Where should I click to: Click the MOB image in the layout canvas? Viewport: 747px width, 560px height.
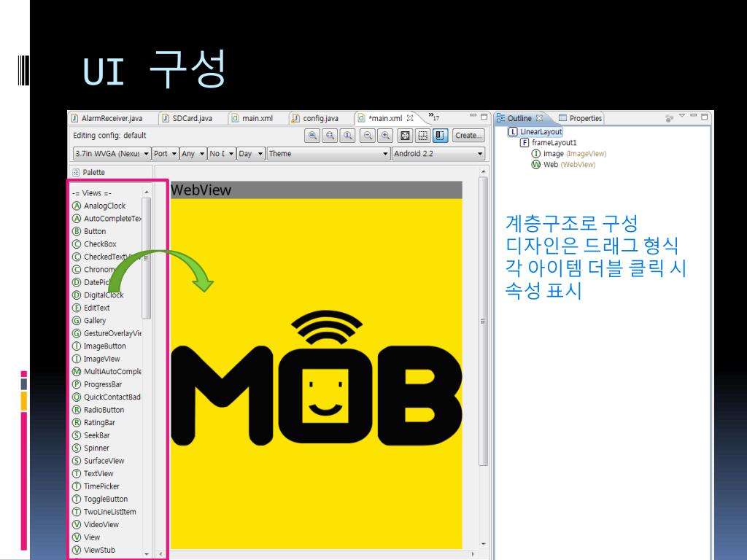317,373
